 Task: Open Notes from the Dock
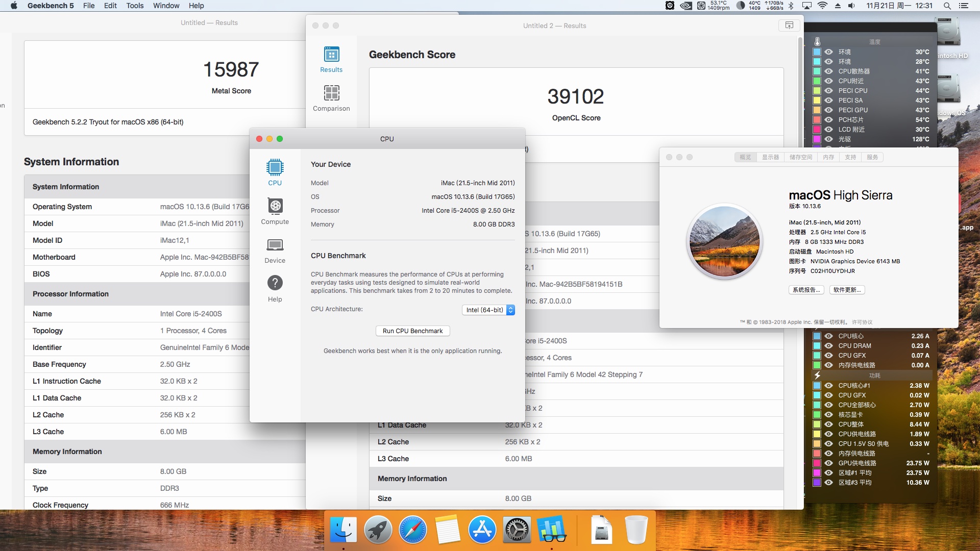pos(448,530)
